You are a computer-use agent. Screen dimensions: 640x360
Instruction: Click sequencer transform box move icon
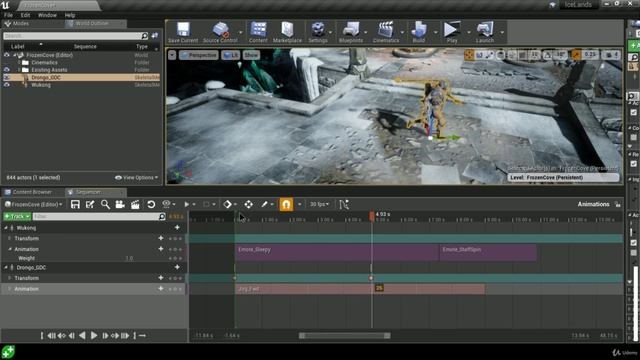click(249, 204)
